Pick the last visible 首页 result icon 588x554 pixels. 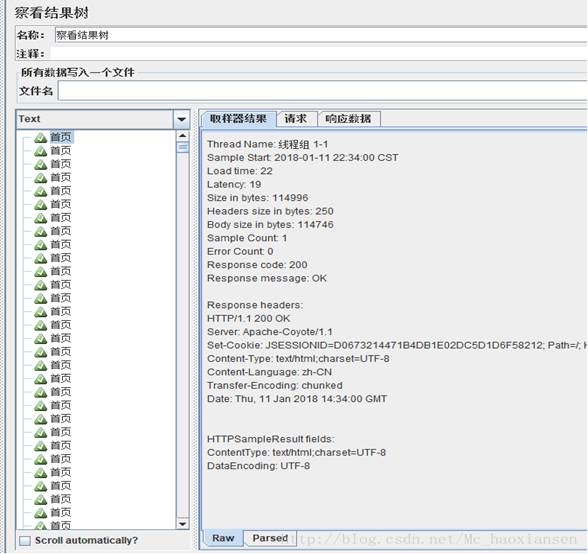(40, 526)
